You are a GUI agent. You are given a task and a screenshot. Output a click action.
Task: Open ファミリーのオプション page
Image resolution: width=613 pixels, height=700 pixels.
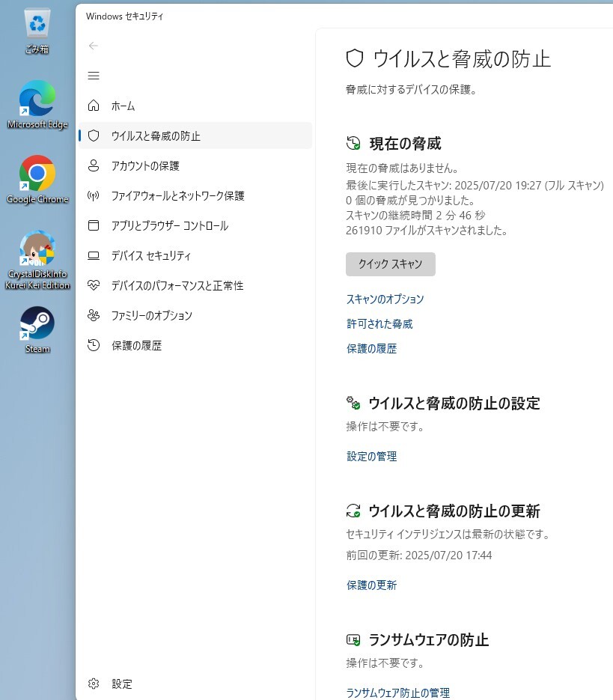pyautogui.click(x=195, y=315)
